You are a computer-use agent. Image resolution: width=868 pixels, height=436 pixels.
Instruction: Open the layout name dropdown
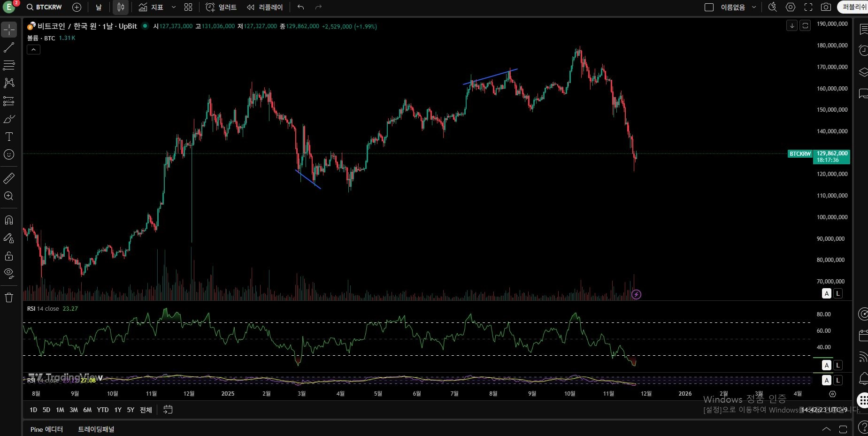tap(754, 7)
